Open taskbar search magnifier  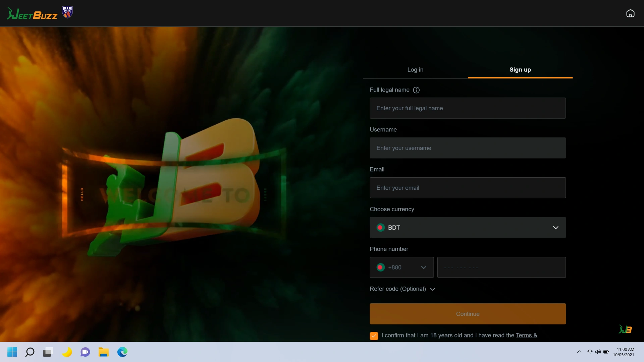coord(30,352)
